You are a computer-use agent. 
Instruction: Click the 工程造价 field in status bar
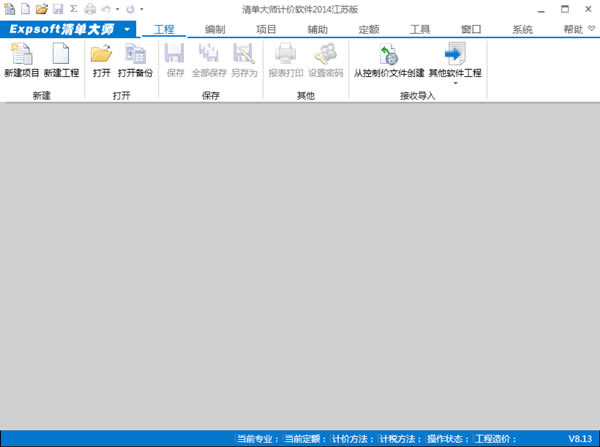pos(495,438)
